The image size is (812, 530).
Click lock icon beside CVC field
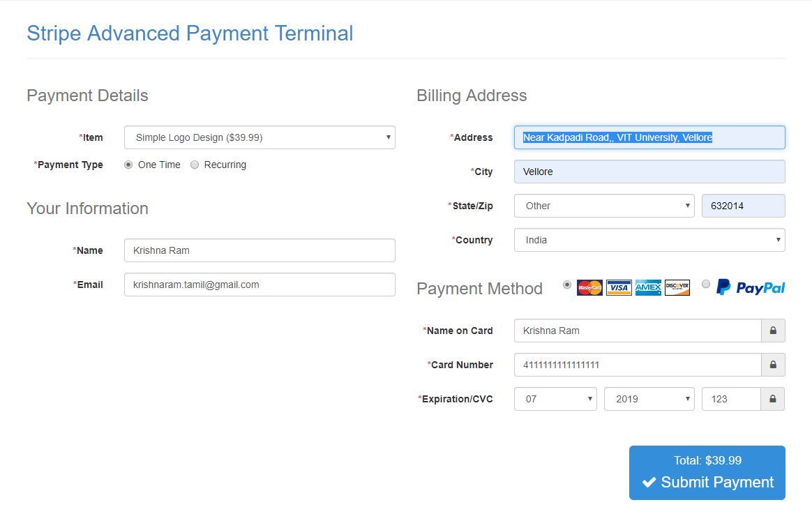[773, 399]
